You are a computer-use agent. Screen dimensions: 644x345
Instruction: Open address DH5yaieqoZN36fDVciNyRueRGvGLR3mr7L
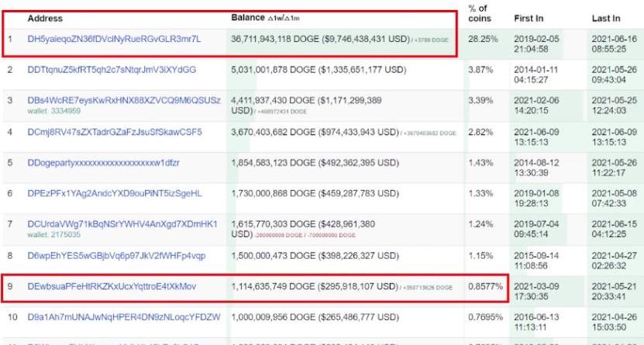click(x=114, y=38)
